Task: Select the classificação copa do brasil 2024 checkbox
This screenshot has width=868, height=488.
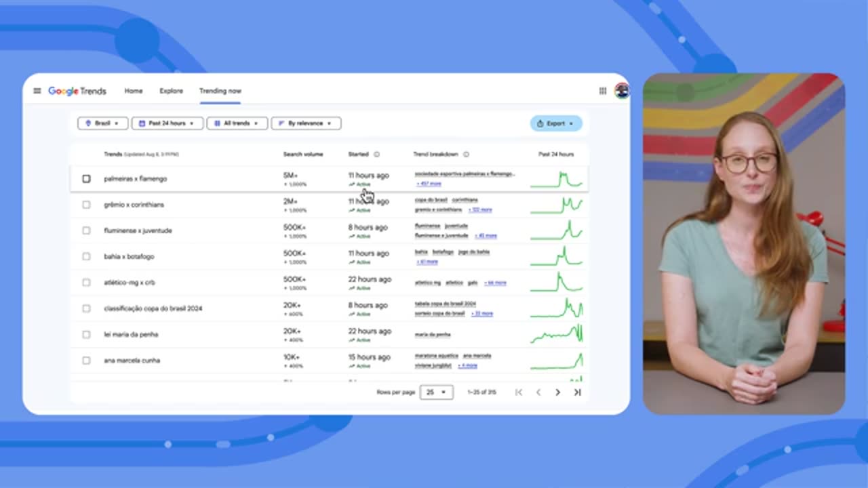Action: coord(86,308)
